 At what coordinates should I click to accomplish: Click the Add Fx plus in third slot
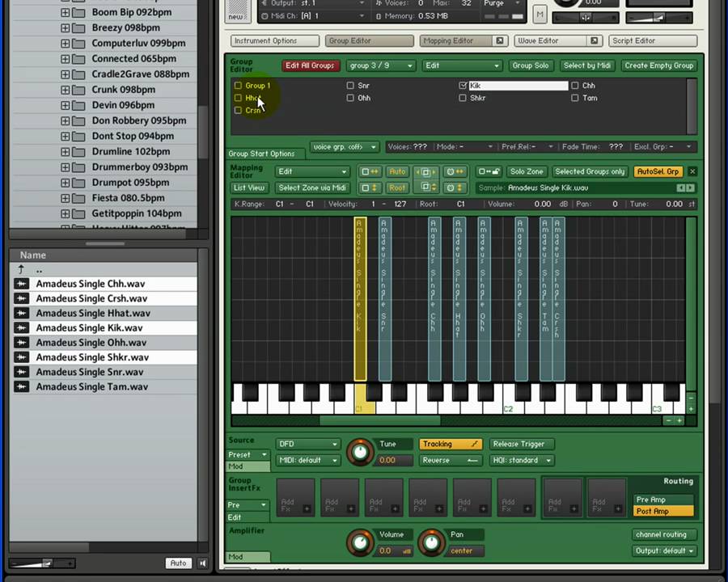395,509
